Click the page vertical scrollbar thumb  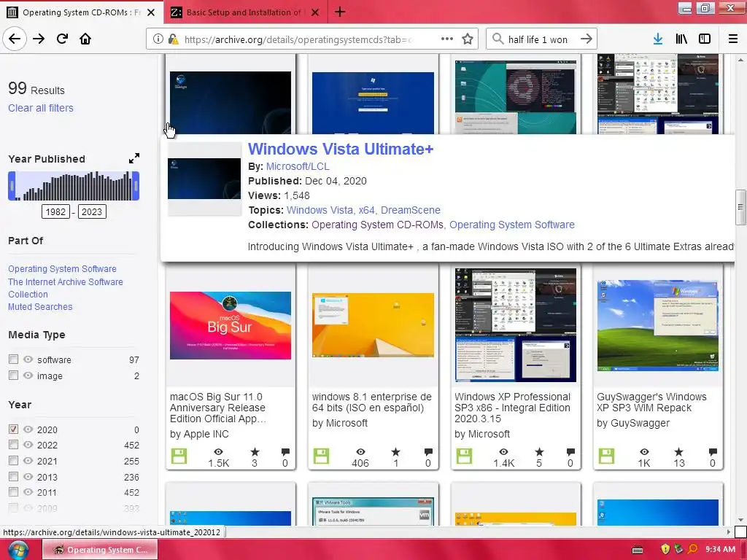point(740,207)
